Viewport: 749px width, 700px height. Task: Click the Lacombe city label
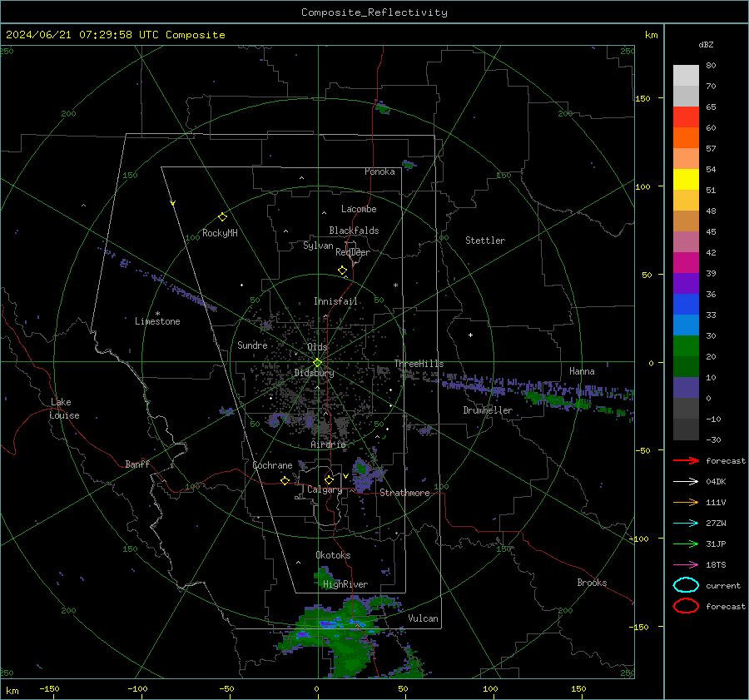click(x=359, y=209)
